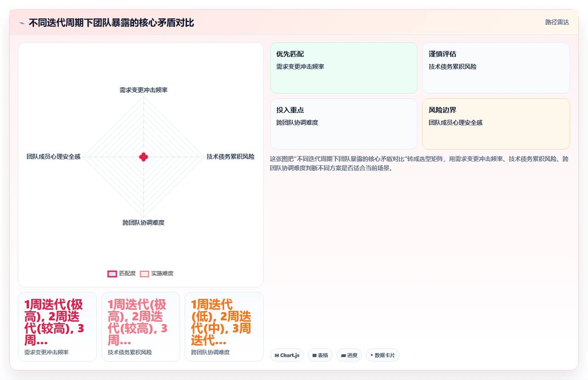Open the data card captioned 需求变更冲击频率
The width and height of the screenshot is (588, 380).
tap(57, 327)
